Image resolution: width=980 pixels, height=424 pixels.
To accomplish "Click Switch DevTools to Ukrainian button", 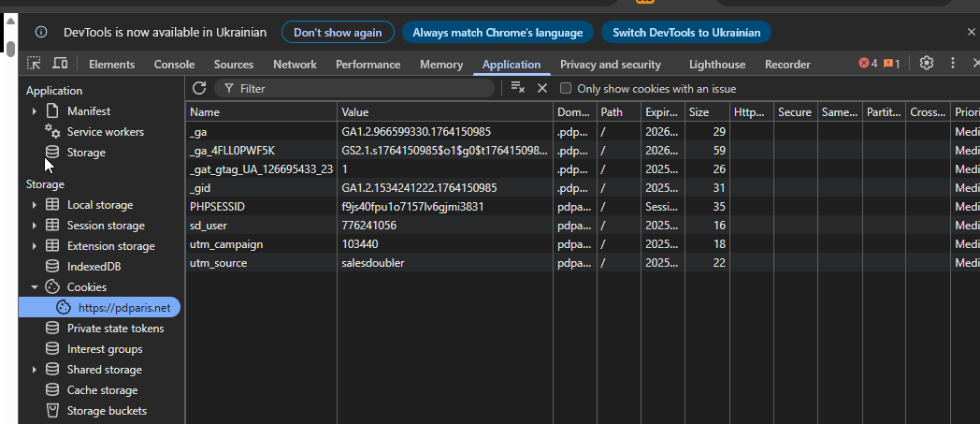I will pos(685,32).
